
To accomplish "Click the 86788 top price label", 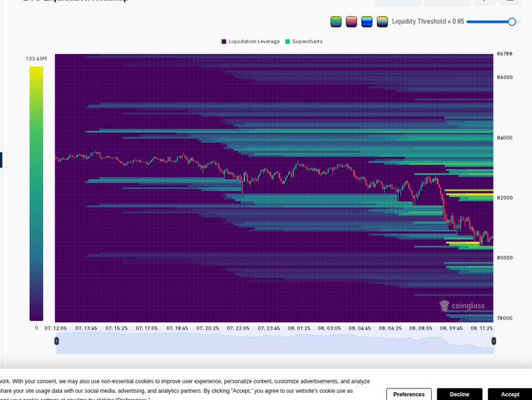I will [x=505, y=53].
